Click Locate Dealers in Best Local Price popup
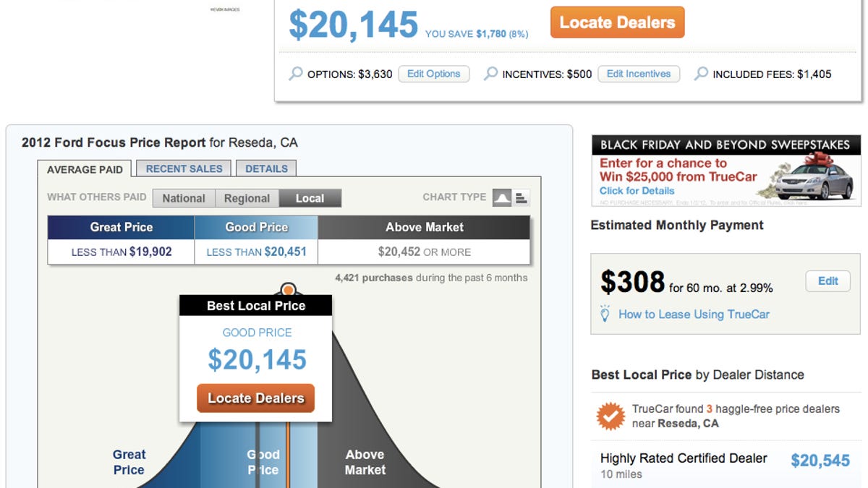Image resolution: width=868 pixels, height=488 pixels. click(256, 398)
